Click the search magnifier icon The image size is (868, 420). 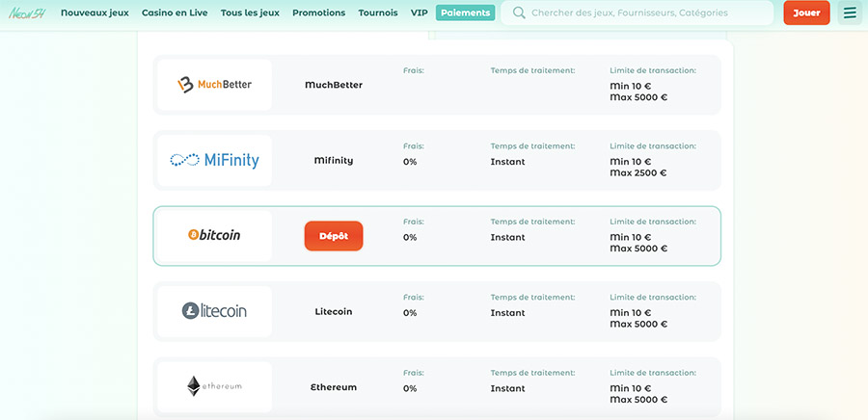[x=519, y=13]
